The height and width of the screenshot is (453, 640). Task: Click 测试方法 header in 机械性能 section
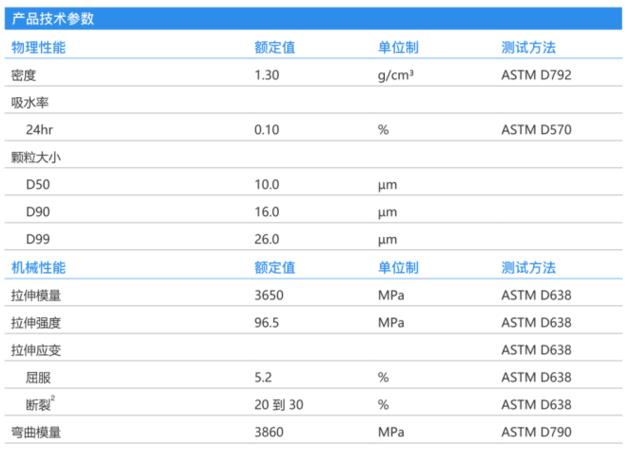[x=528, y=268]
